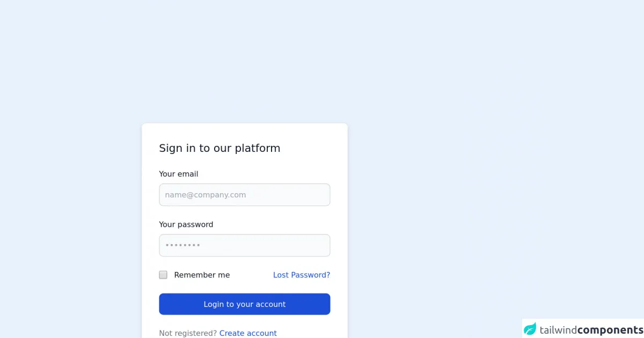Tick the Remember me checkbox
Image resolution: width=644 pixels, height=338 pixels.
click(163, 275)
